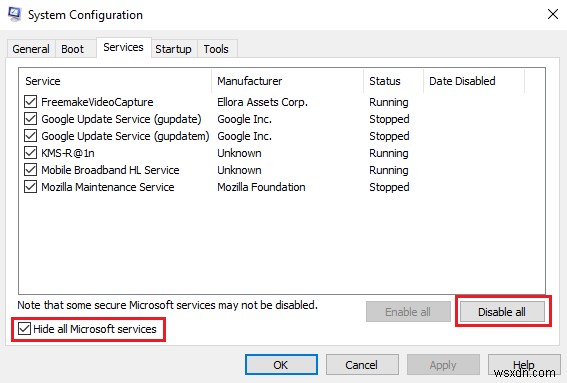Uncheck Mozilla Maintenance Service checkbox
The image size is (567, 383).
[30, 187]
